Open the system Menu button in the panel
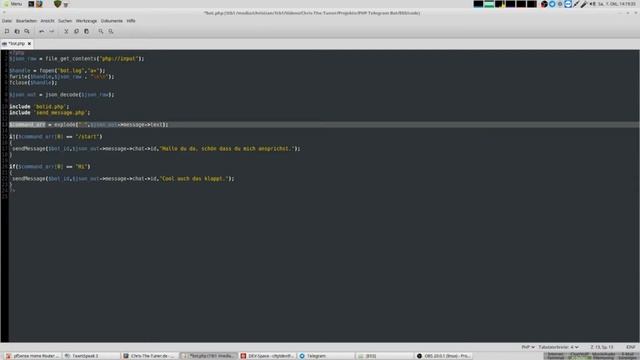640x360 pixels. (x=13, y=4)
